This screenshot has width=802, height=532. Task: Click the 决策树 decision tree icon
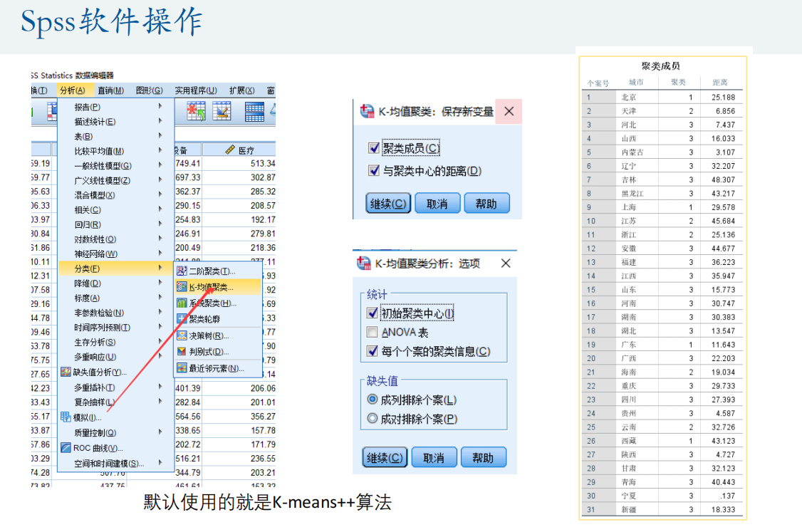(x=182, y=335)
